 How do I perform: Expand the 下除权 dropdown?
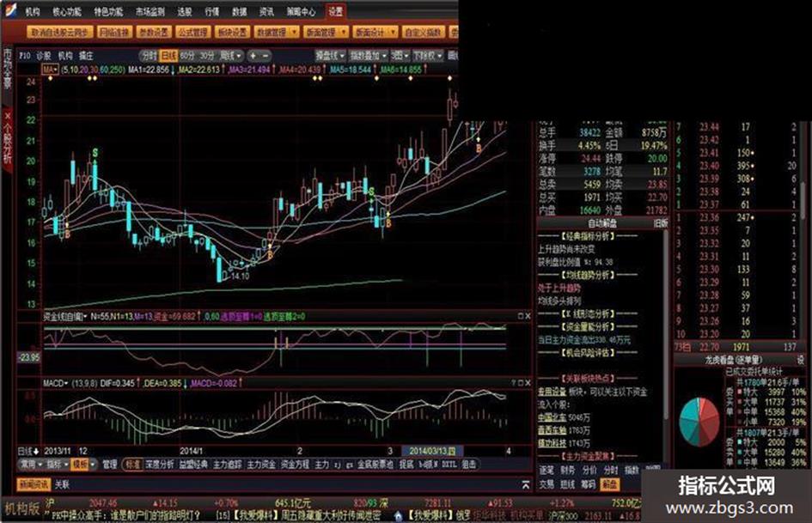[427, 56]
